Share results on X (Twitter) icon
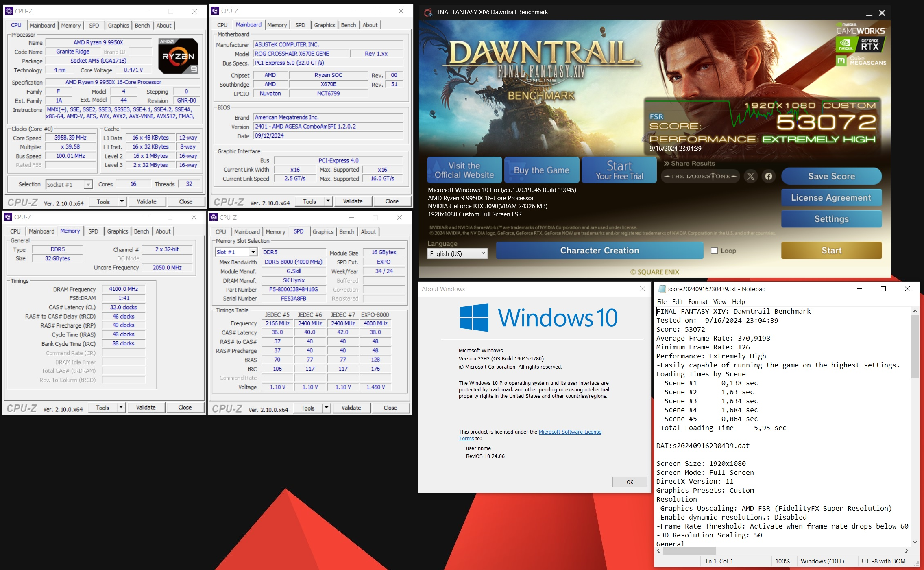 coord(751,176)
